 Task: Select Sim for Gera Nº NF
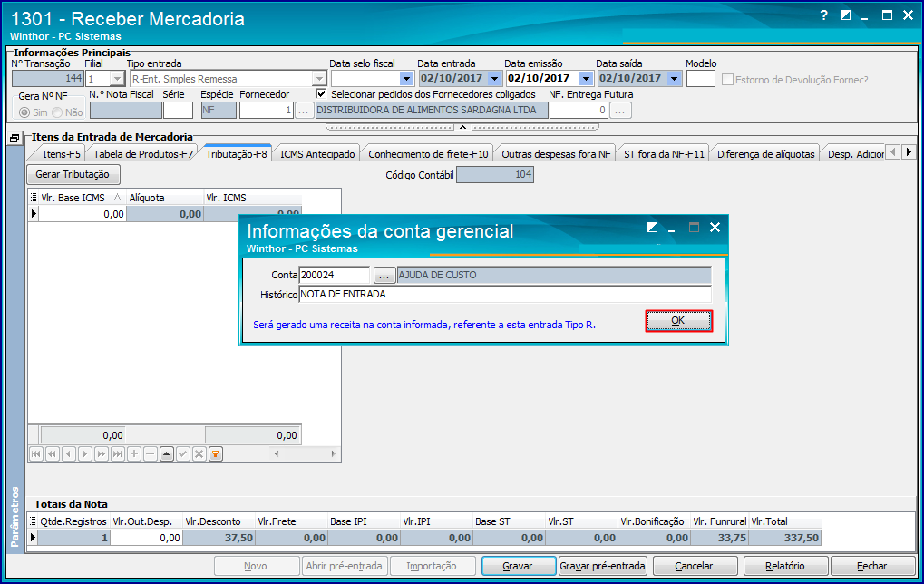(x=24, y=112)
